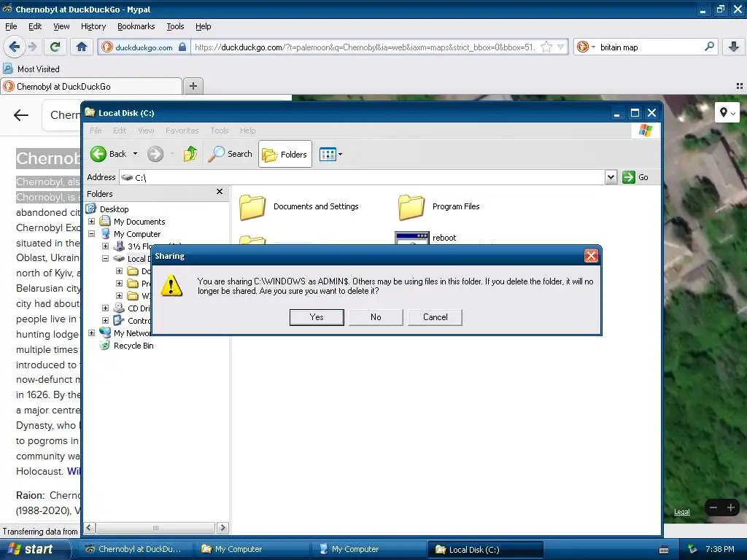
Task: Select the Program Files folder icon
Action: (x=411, y=207)
